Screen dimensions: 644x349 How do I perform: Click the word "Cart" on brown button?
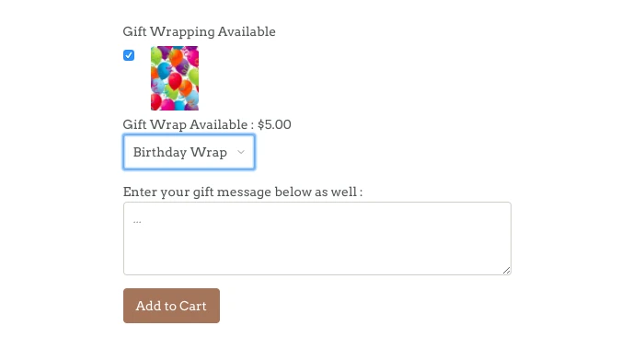click(192, 306)
